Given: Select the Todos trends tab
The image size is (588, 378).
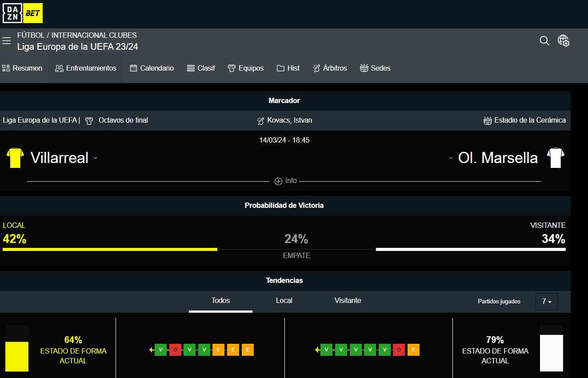Looking at the screenshot, I should pos(220,301).
